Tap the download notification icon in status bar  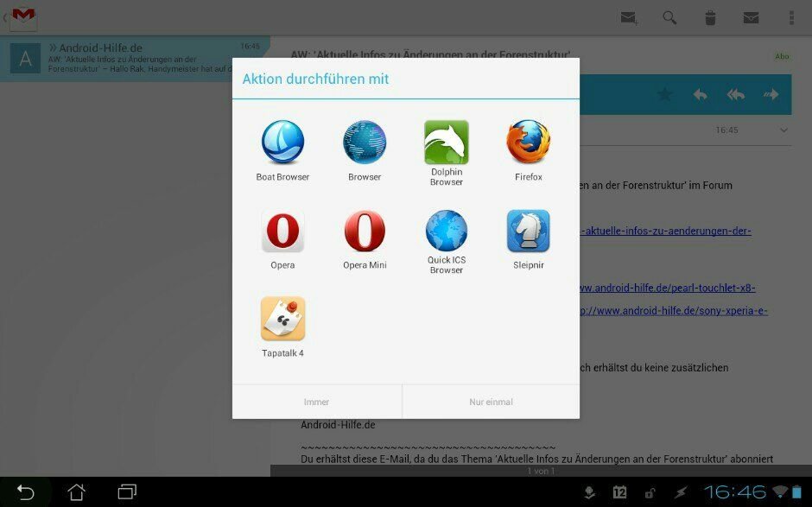(x=589, y=492)
